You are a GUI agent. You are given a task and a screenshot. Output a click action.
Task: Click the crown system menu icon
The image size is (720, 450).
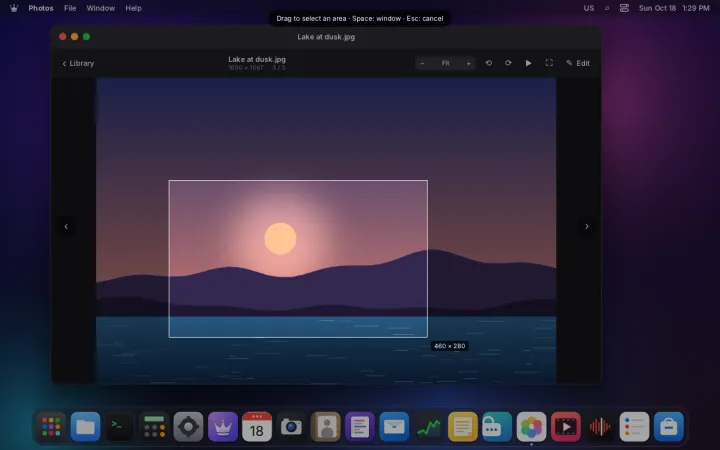(14, 8)
